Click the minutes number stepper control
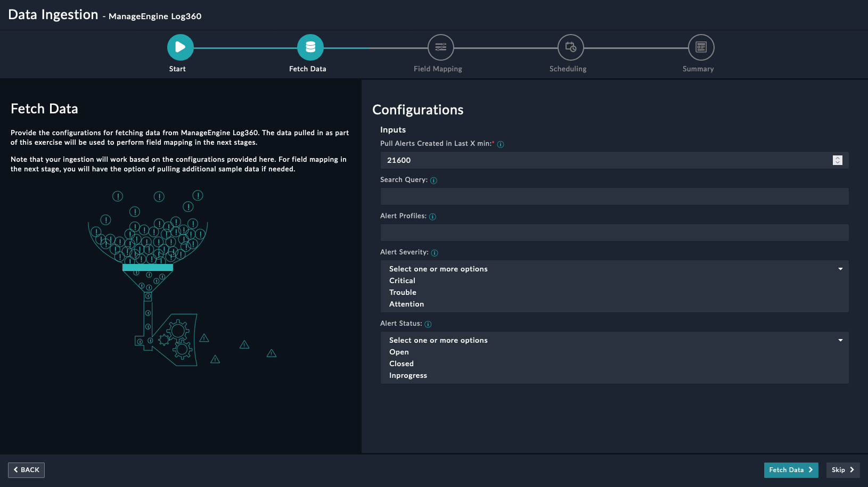868x487 pixels. coord(837,160)
